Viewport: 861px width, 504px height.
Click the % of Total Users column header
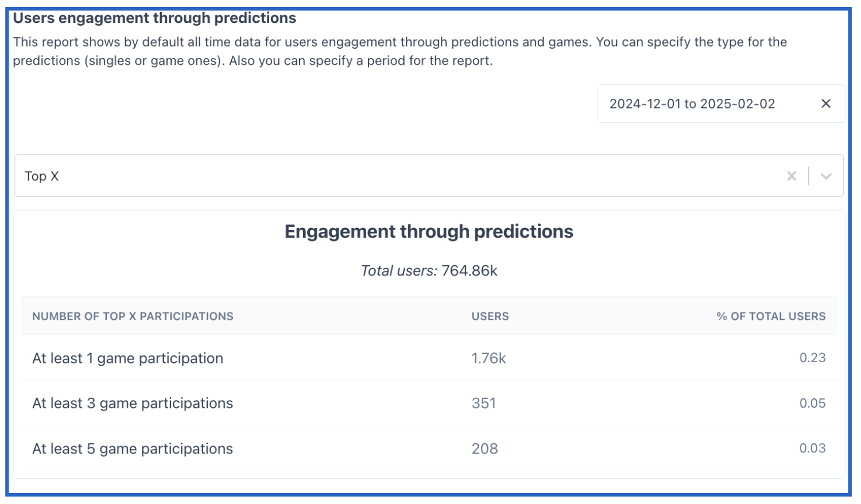(771, 316)
